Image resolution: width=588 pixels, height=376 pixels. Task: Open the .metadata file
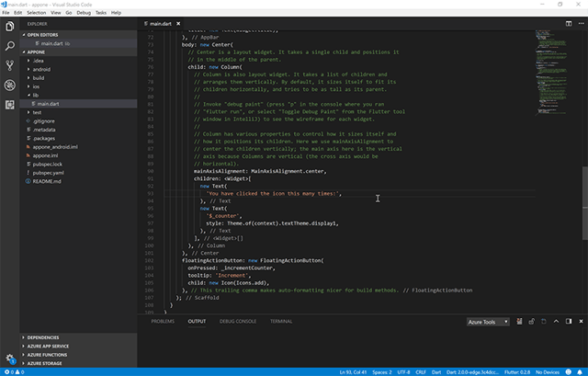78,130
